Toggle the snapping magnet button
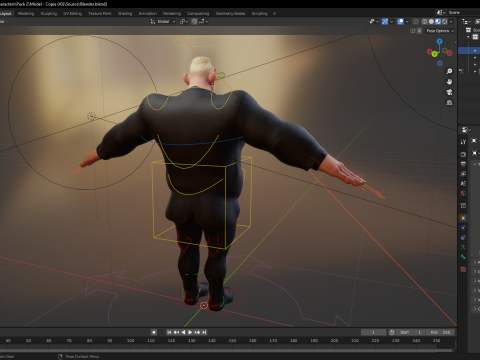Screen dimensions: 480x360 pyautogui.click(x=194, y=21)
